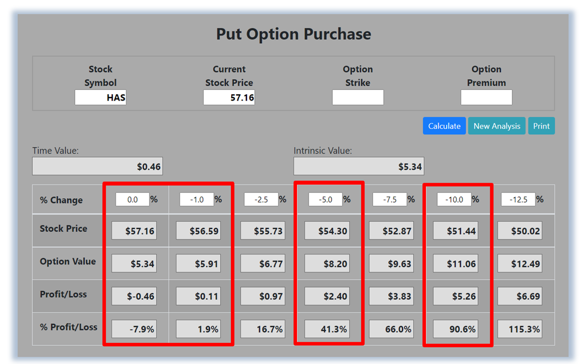Focus the -7.5 percent change field
This screenshot has width=588, height=364.
pyautogui.click(x=390, y=200)
